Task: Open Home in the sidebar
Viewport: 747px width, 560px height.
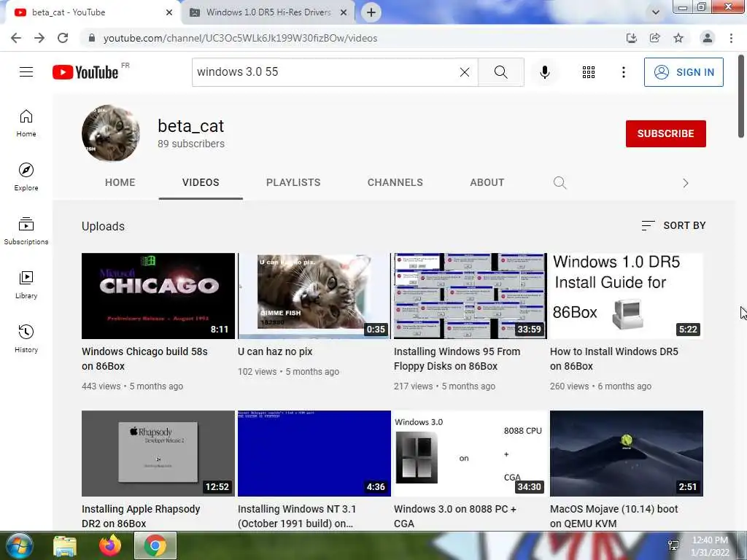Action: 26,123
